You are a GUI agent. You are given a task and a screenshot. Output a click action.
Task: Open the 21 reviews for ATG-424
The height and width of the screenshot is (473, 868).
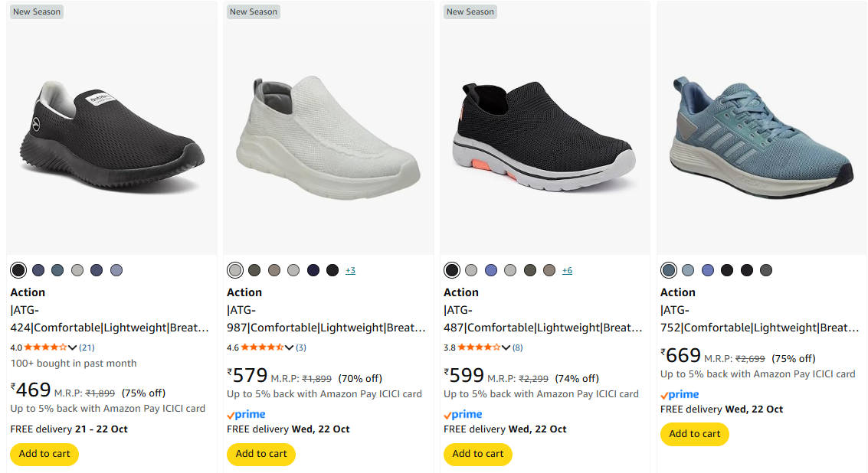click(87, 347)
